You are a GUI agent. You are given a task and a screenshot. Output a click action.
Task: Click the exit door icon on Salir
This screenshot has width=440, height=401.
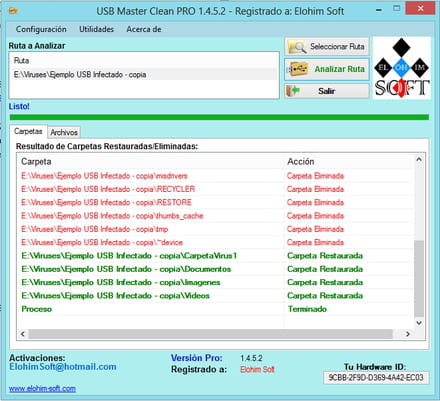[x=293, y=91]
